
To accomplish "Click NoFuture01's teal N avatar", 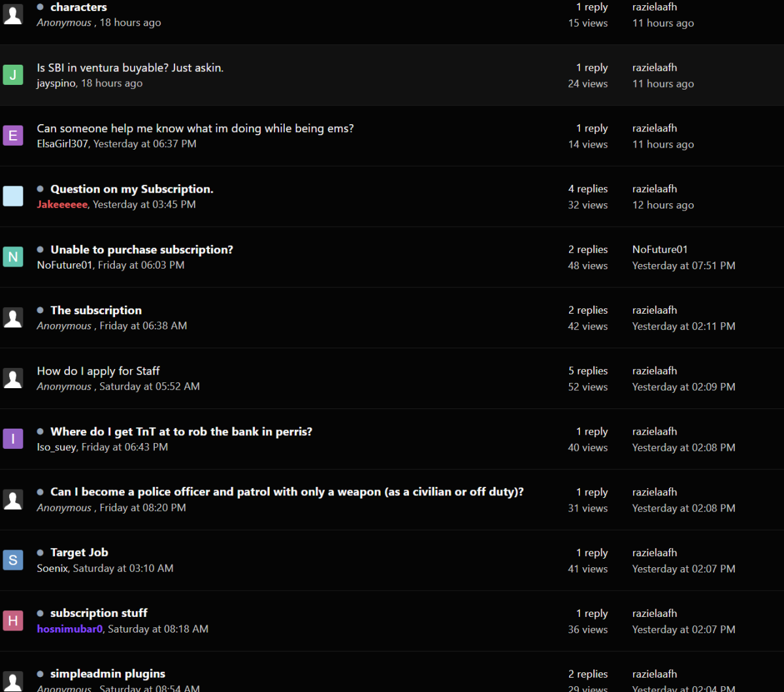I will pos(13,257).
